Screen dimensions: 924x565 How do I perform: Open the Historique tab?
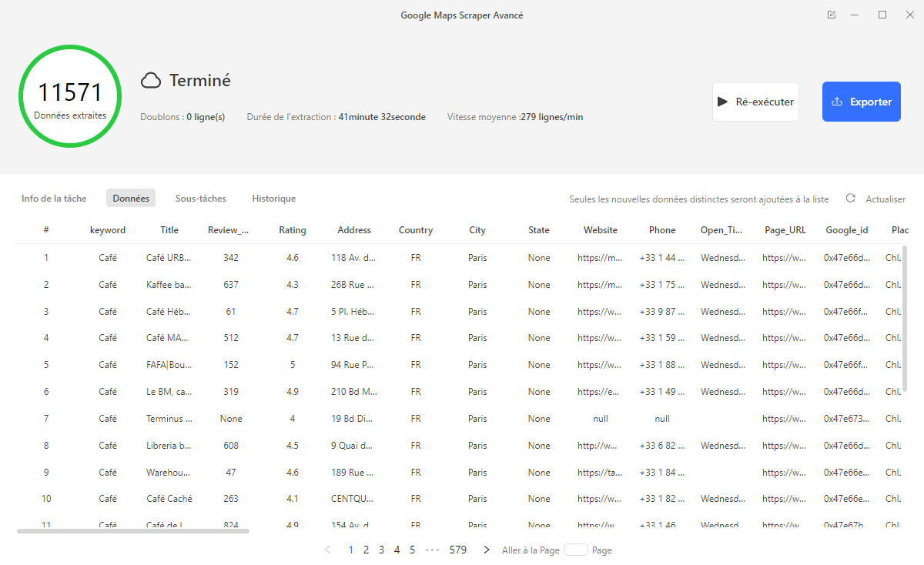coord(274,199)
